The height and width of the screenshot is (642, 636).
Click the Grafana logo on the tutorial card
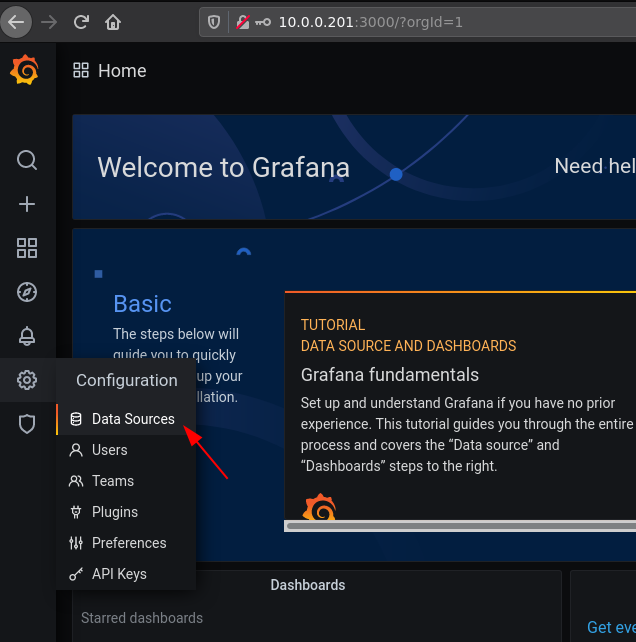point(319,506)
